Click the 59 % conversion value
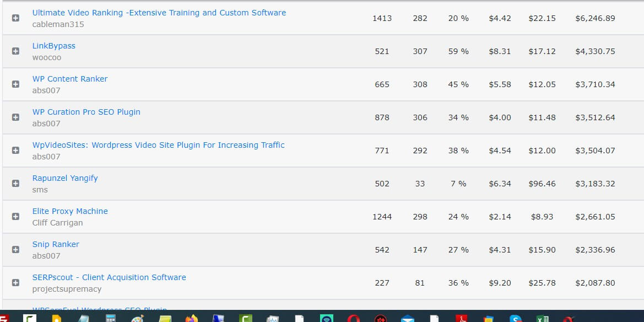 tap(458, 51)
